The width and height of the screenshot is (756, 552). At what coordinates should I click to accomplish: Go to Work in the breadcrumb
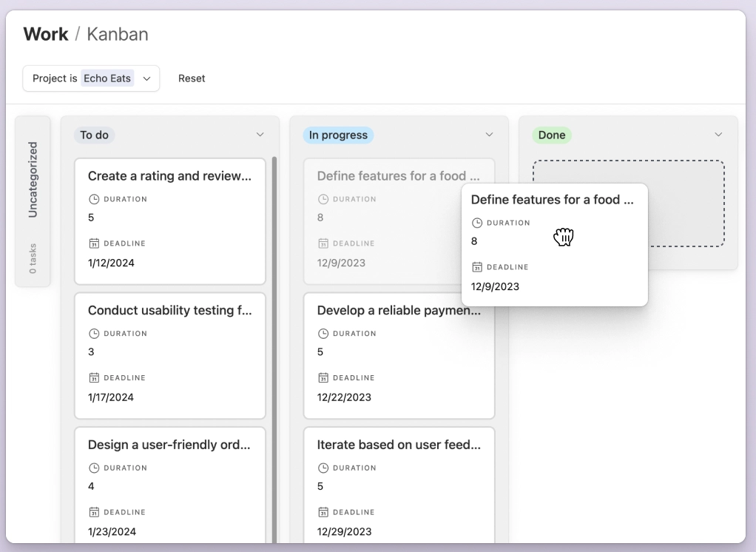pyautogui.click(x=45, y=34)
